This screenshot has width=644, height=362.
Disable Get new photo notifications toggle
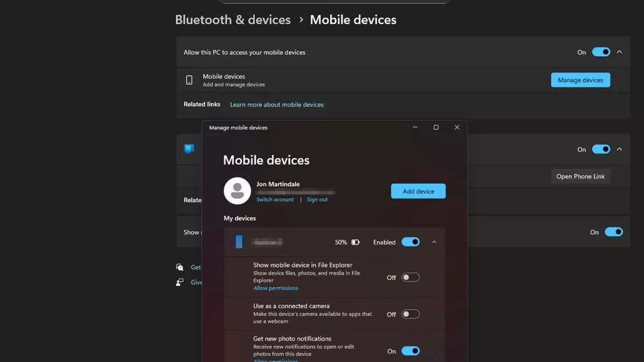(x=411, y=351)
